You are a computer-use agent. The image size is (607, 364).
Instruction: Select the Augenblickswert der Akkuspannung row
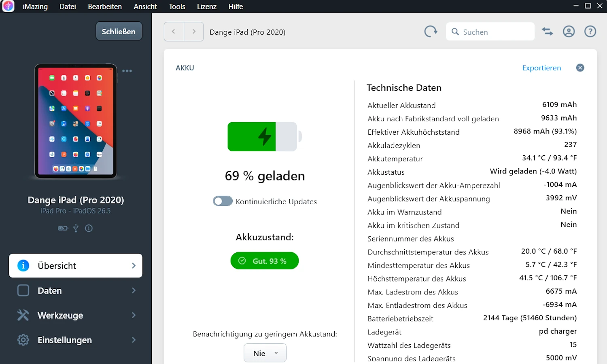coord(472,199)
